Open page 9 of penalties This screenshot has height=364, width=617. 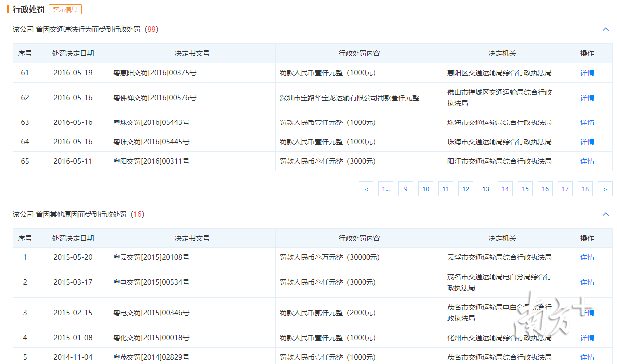coord(406,189)
